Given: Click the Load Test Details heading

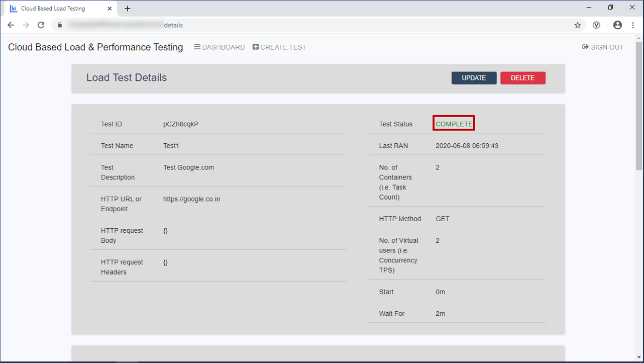Looking at the screenshot, I should (x=127, y=77).
